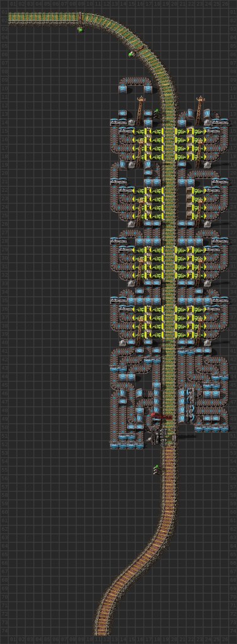Click the horizontal rail segment at the top left

pyautogui.click(x=45, y=18)
